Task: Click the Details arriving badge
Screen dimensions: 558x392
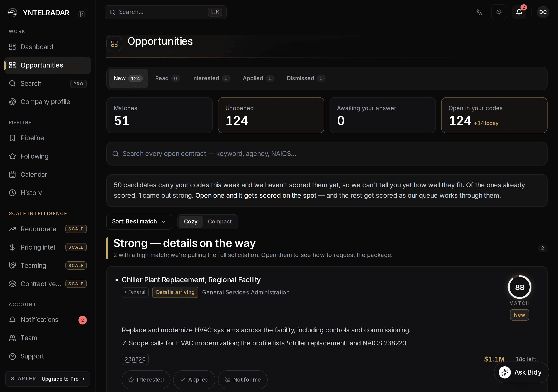Action: click(x=175, y=292)
